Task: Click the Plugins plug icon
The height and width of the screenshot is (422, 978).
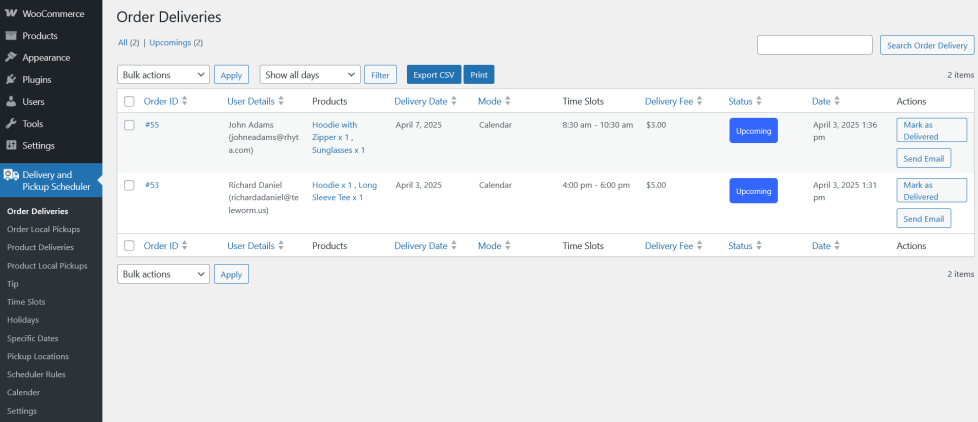Action: coord(11,80)
